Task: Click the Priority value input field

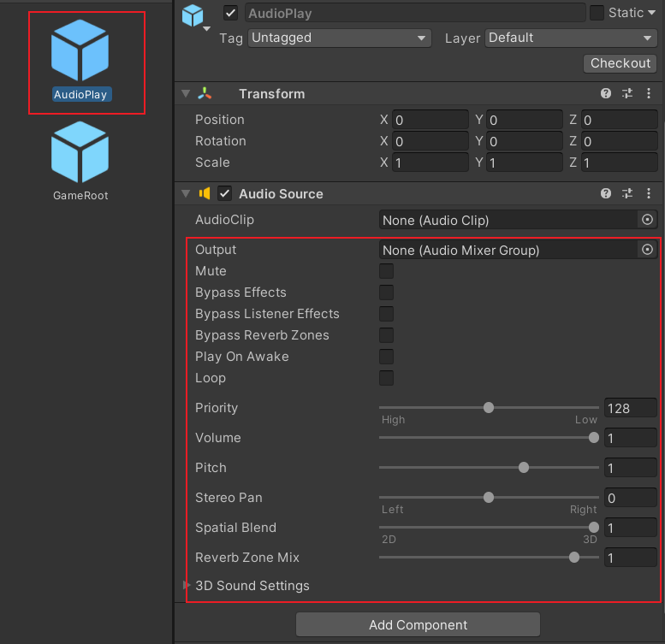Action: [x=630, y=408]
